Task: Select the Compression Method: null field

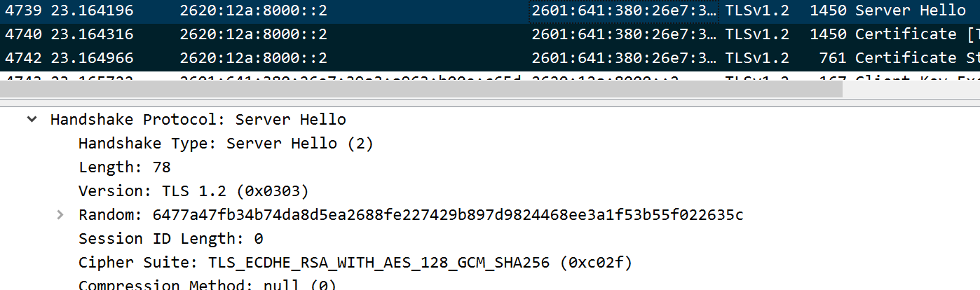Action: click(x=207, y=285)
